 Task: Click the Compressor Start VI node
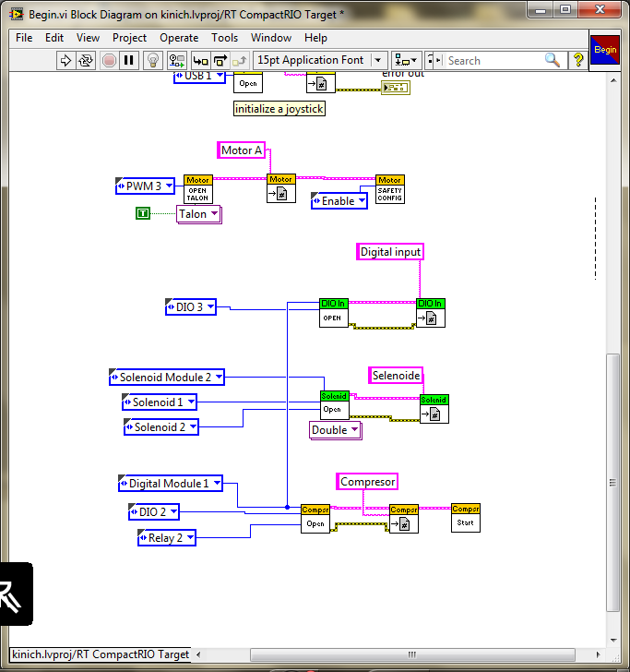tap(465, 518)
